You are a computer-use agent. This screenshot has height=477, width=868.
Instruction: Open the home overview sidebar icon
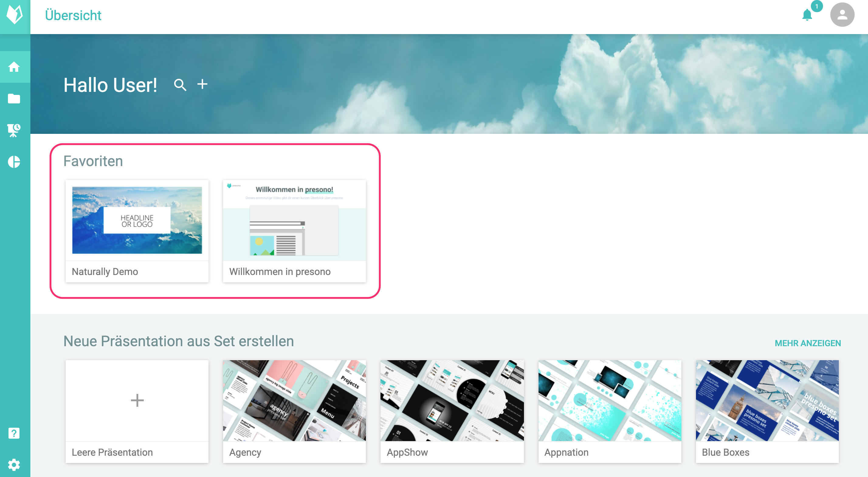point(14,67)
